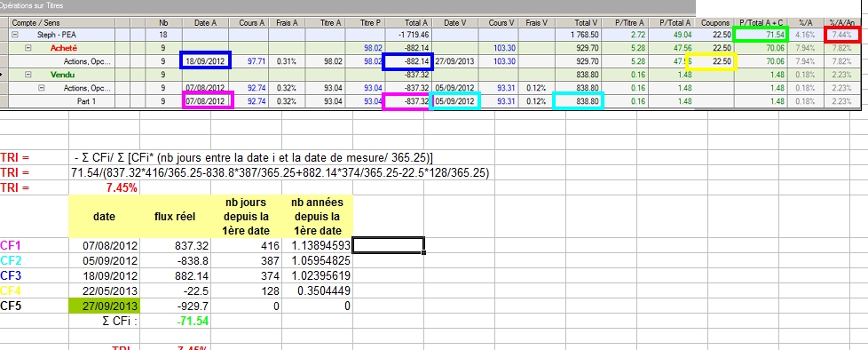Click the Date V column header
Viewport: 868px width, 350px height.
point(455,22)
